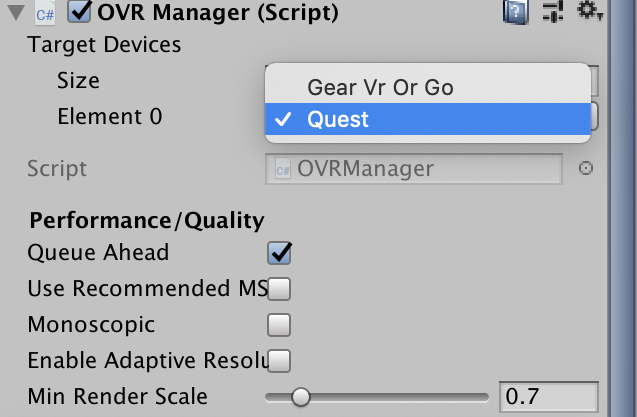The width and height of the screenshot is (637, 417).
Task: Open the component gear settings menu
Action: (588, 12)
